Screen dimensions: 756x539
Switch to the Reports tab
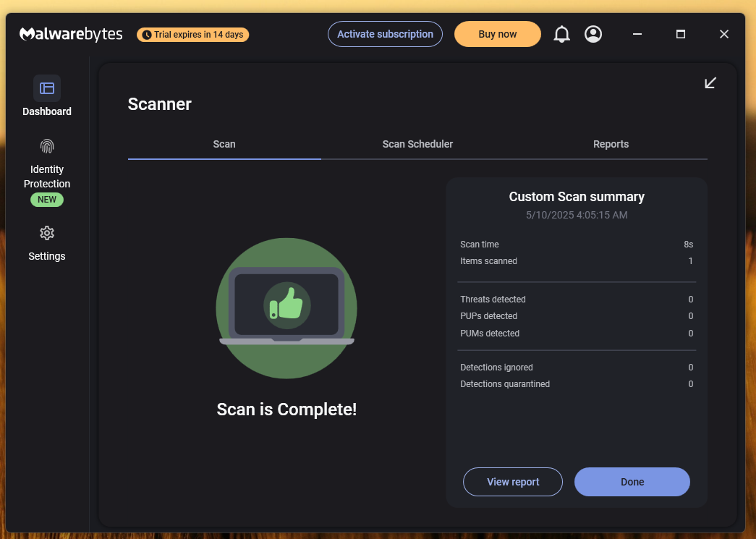click(611, 144)
